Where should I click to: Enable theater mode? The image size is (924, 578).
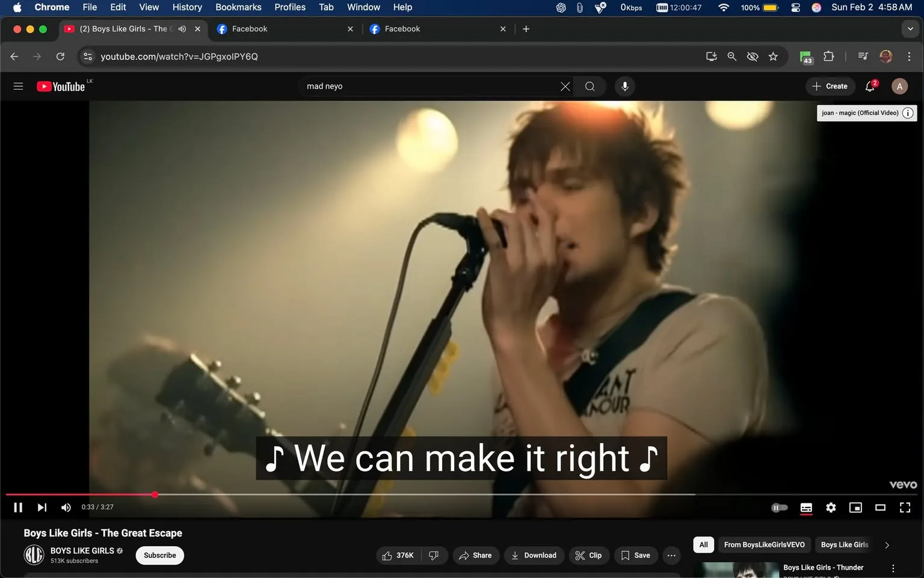(x=880, y=508)
